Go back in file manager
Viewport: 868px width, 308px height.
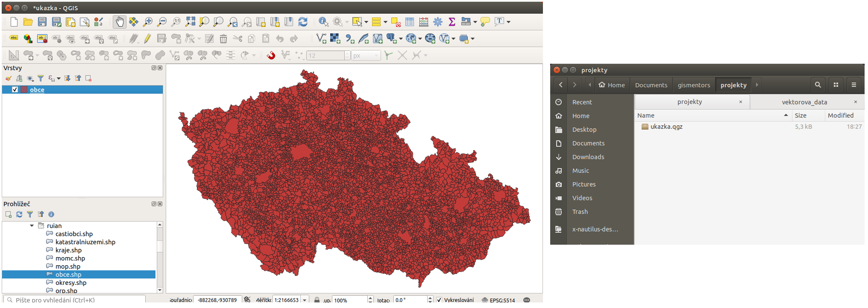click(x=560, y=85)
